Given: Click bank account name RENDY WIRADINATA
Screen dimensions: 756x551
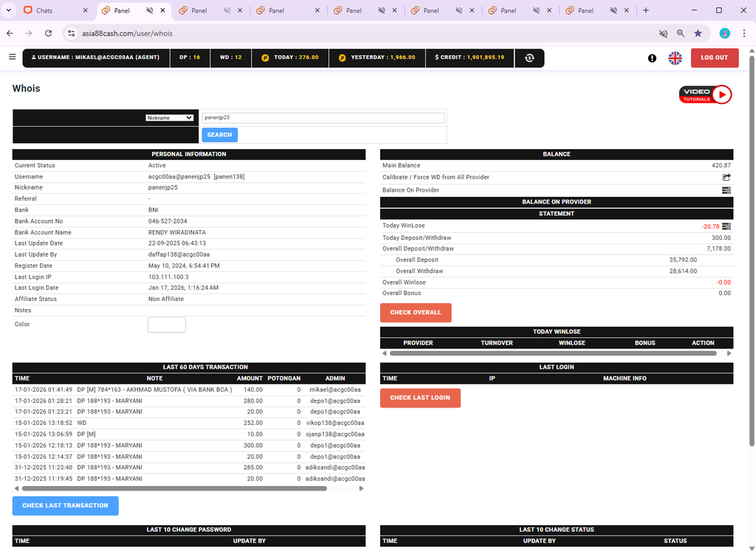Looking at the screenshot, I should pyautogui.click(x=177, y=232).
